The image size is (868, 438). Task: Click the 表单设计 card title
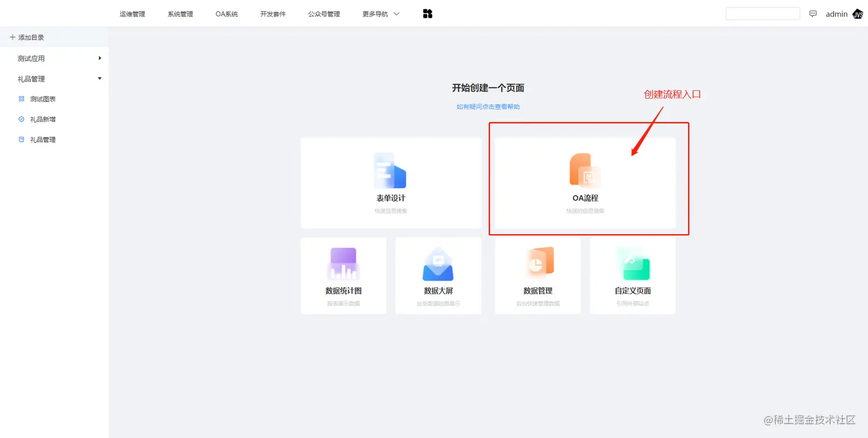(391, 198)
